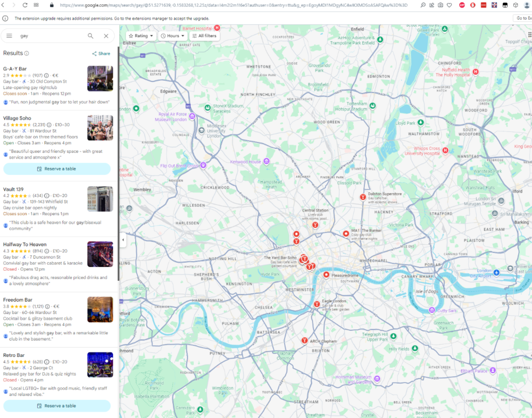Screen dimensions: 532x418
Task: Click the results panel scrollbar
Action: point(118,163)
